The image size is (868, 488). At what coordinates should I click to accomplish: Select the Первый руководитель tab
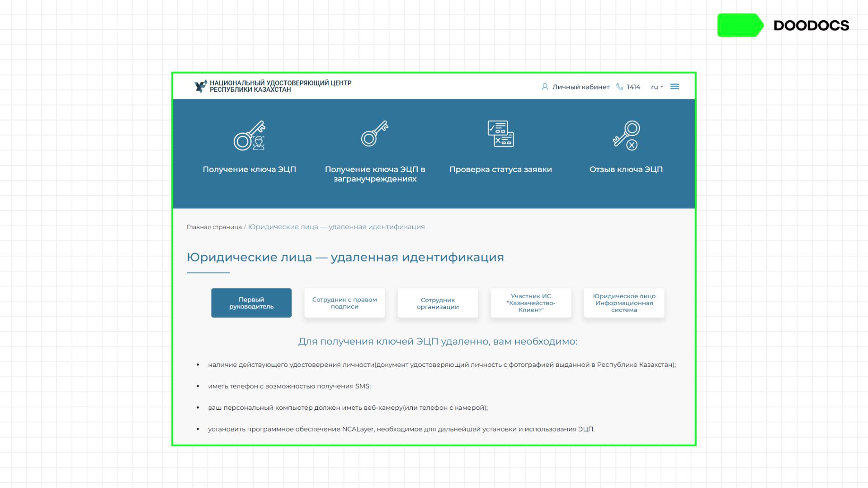coord(251,303)
